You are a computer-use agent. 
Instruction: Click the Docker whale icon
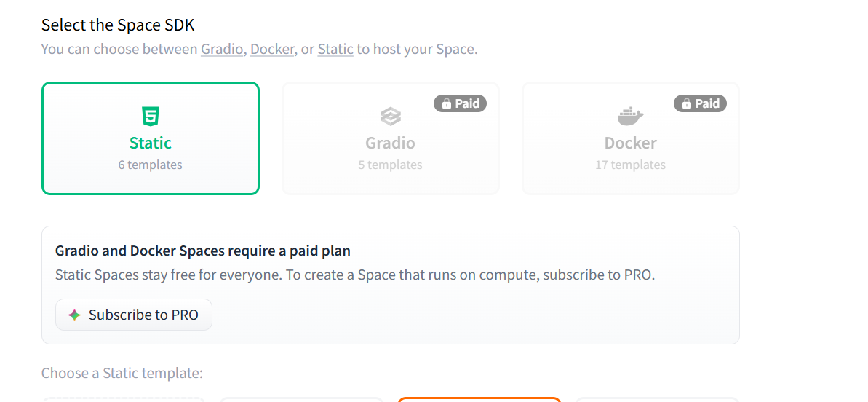(631, 117)
